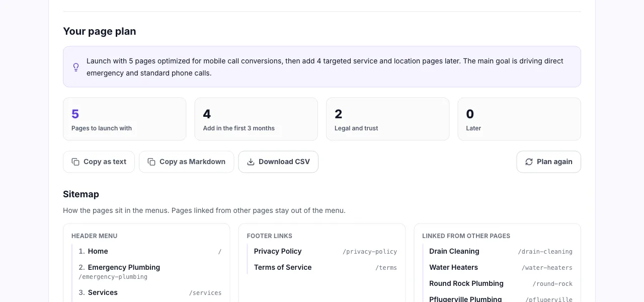
Task: Click the download icon in Download CSV
Action: point(251,162)
